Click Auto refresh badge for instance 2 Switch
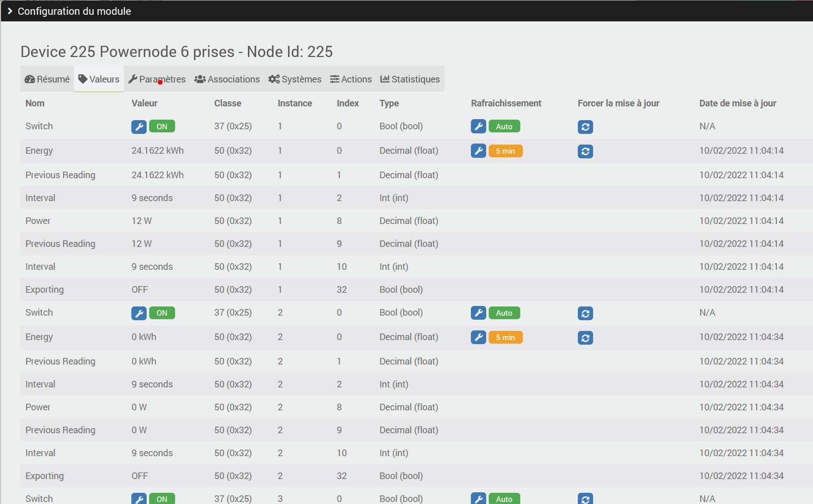The height and width of the screenshot is (504, 813). click(504, 313)
